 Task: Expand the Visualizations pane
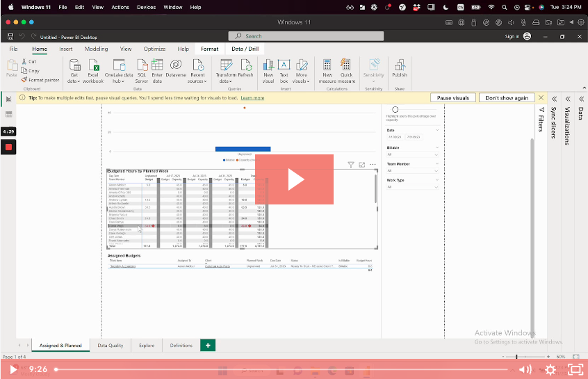[x=568, y=99]
